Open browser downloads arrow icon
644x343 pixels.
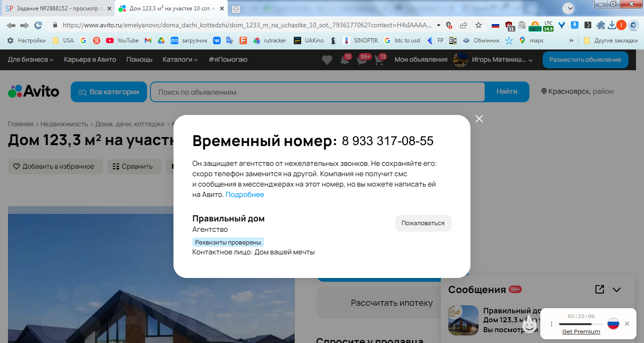point(612,25)
